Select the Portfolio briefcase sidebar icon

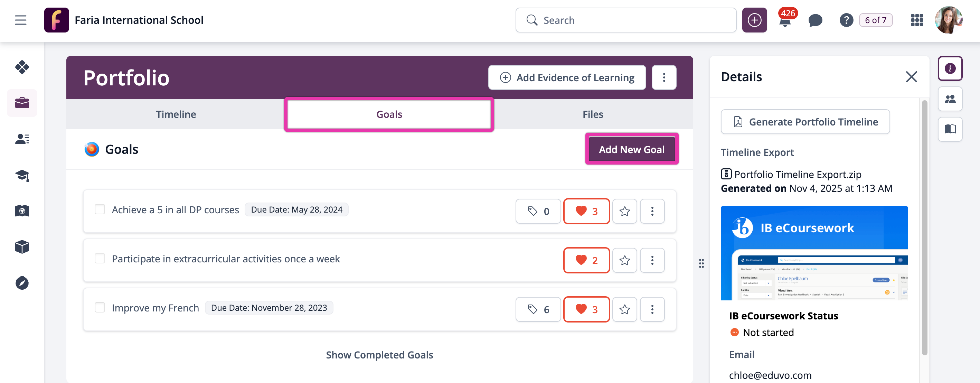pos(22,103)
